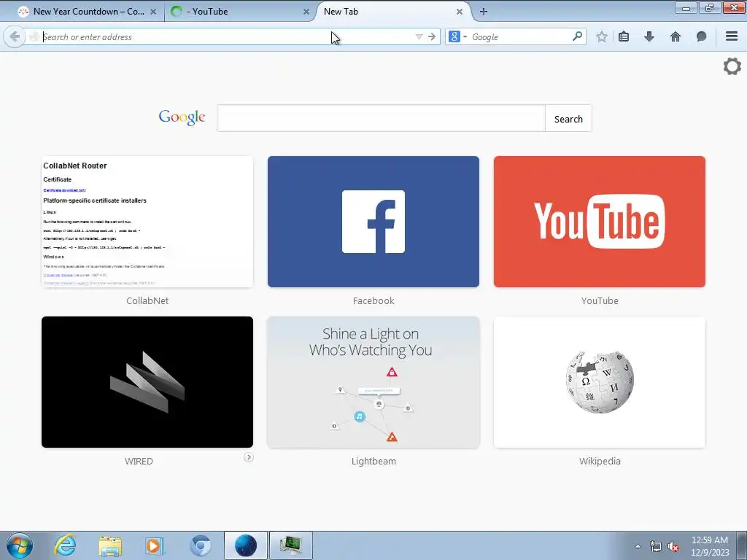Screen dimensions: 747x560
Task: Open the monitor app on taskbar
Action: click(x=291, y=545)
